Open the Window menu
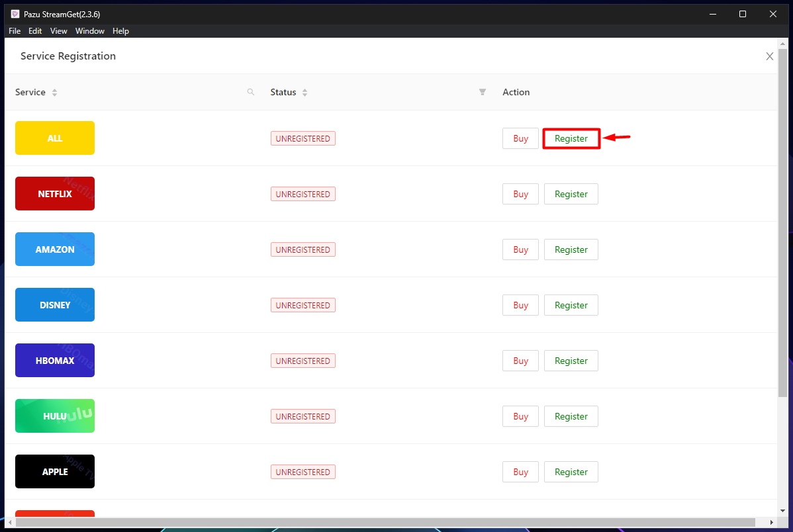Image resolution: width=793 pixels, height=532 pixels. (x=89, y=31)
